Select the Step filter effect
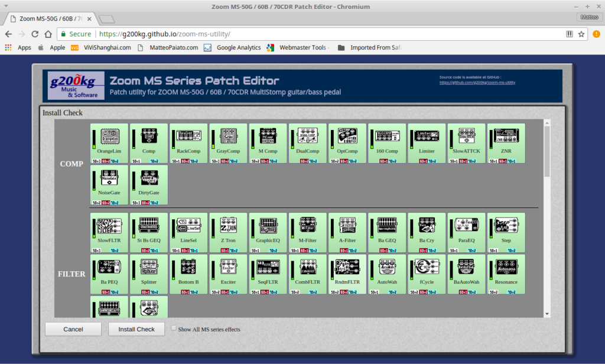This screenshot has height=364, width=605. (506, 233)
